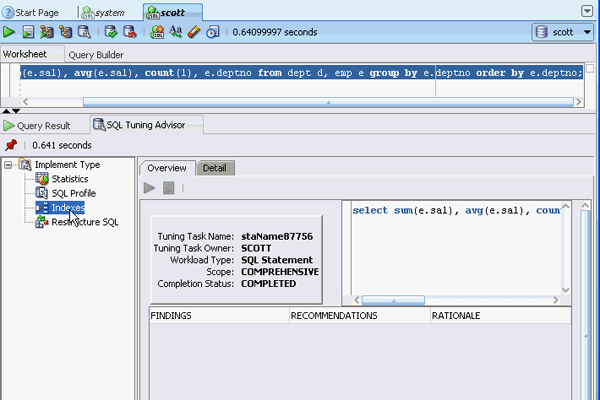The height and width of the screenshot is (400, 600).
Task: Switch to the Start Page tab
Action: coord(31,13)
